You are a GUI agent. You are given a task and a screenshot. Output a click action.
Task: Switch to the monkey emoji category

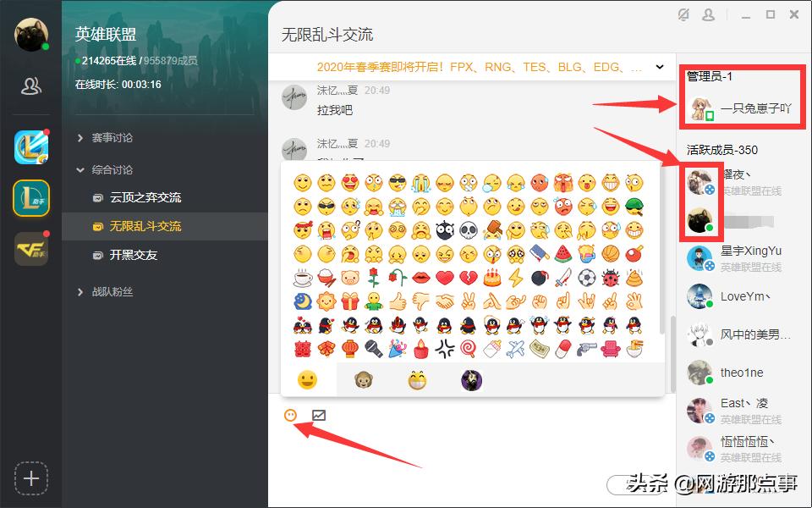point(364,380)
